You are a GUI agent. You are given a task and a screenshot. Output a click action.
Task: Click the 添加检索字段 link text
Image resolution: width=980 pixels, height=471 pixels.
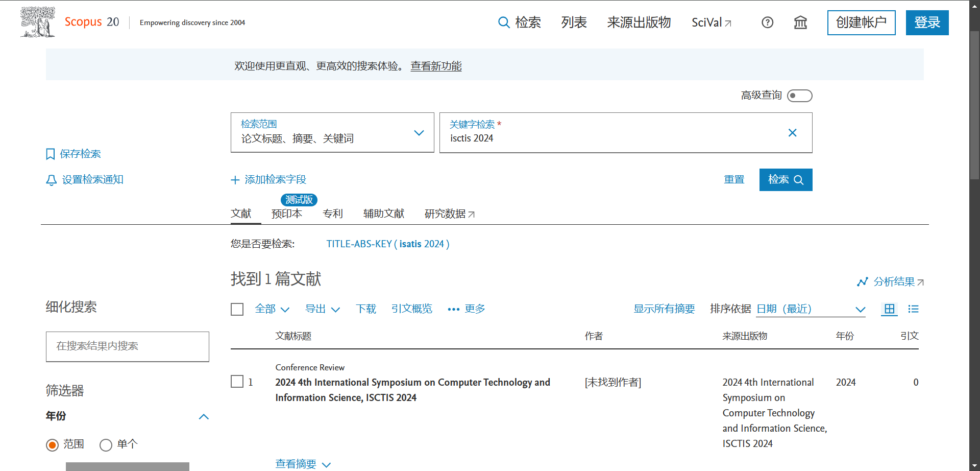tap(275, 180)
